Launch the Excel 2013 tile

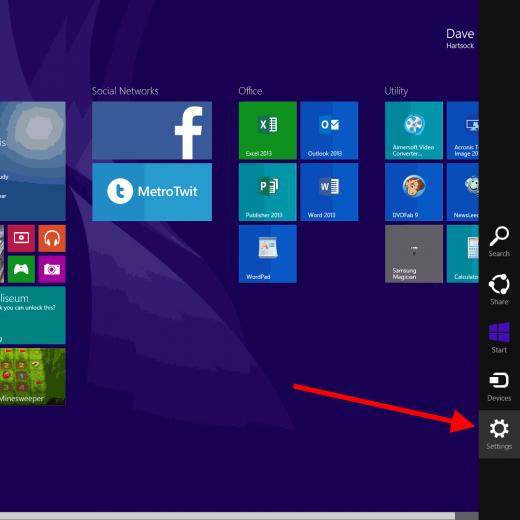click(268, 131)
